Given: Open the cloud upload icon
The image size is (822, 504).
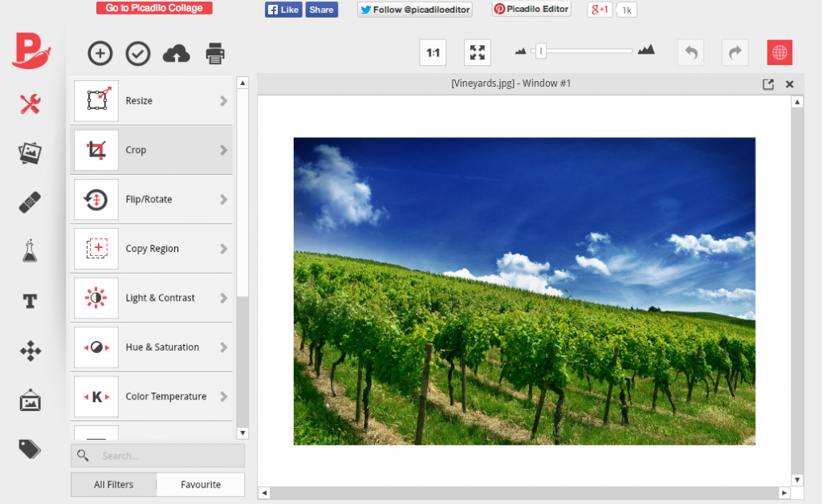Looking at the screenshot, I should [177, 53].
